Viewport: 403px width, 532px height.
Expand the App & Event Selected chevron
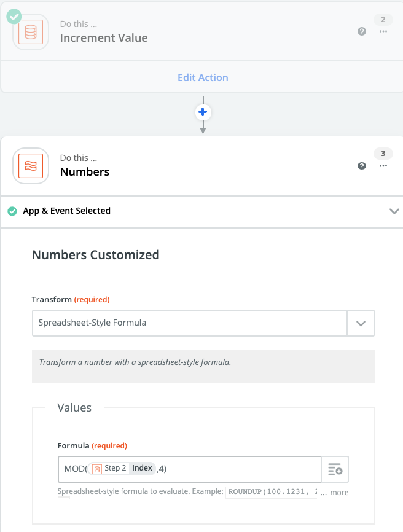394,211
